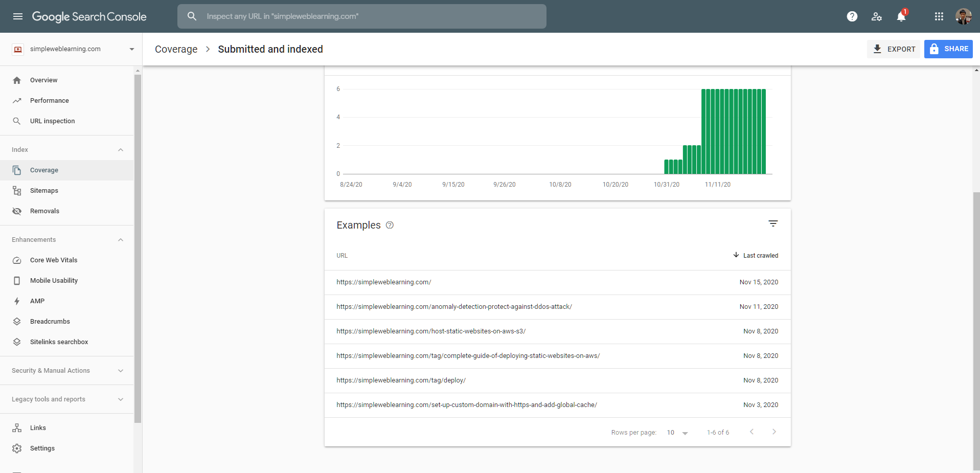Click the AMP lightning bolt icon
The height and width of the screenshot is (473, 980).
coord(17,301)
